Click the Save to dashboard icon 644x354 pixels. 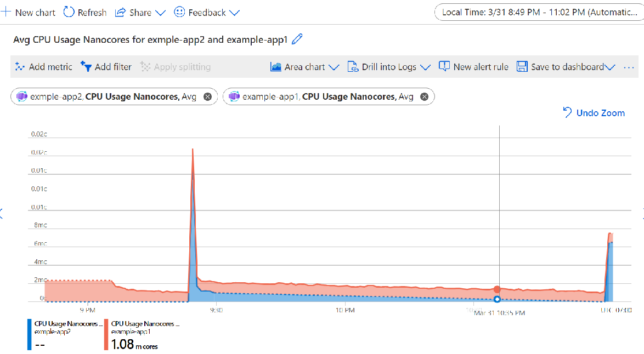click(x=522, y=66)
